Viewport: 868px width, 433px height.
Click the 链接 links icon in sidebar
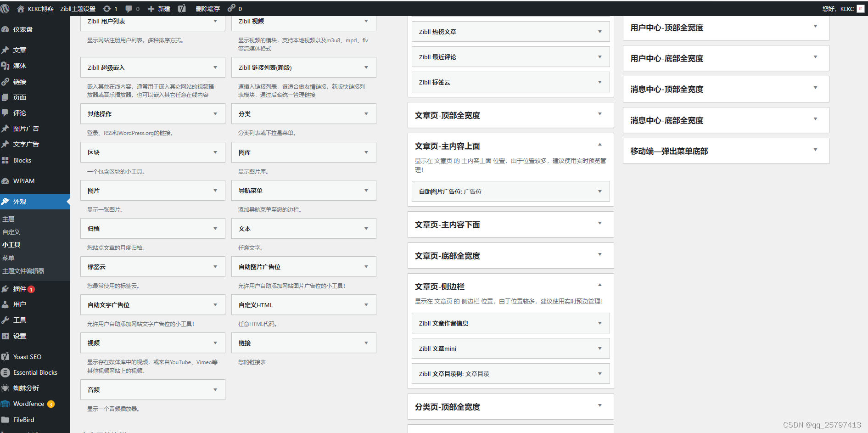(5, 82)
